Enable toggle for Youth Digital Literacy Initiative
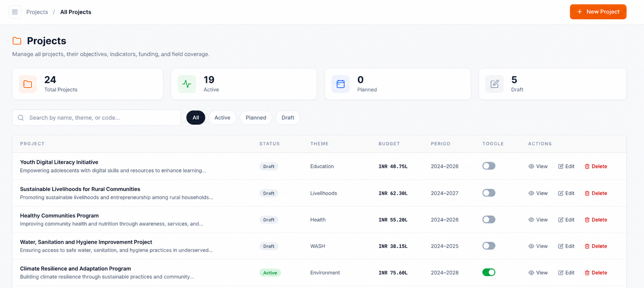 (489, 166)
